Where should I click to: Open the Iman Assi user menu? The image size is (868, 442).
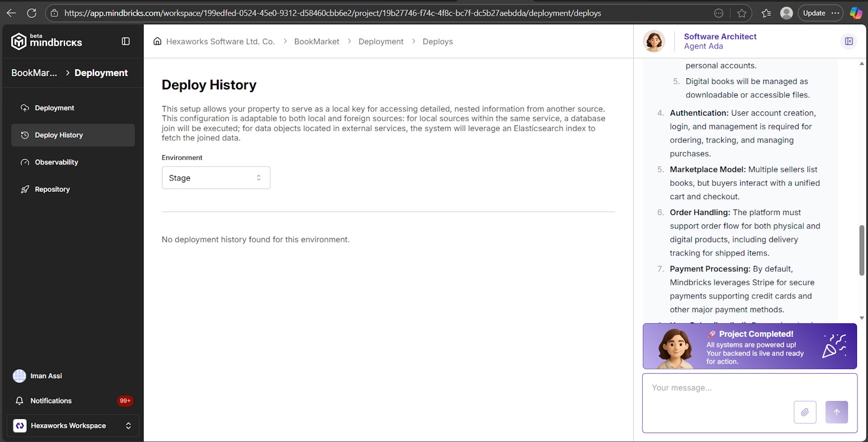46,376
